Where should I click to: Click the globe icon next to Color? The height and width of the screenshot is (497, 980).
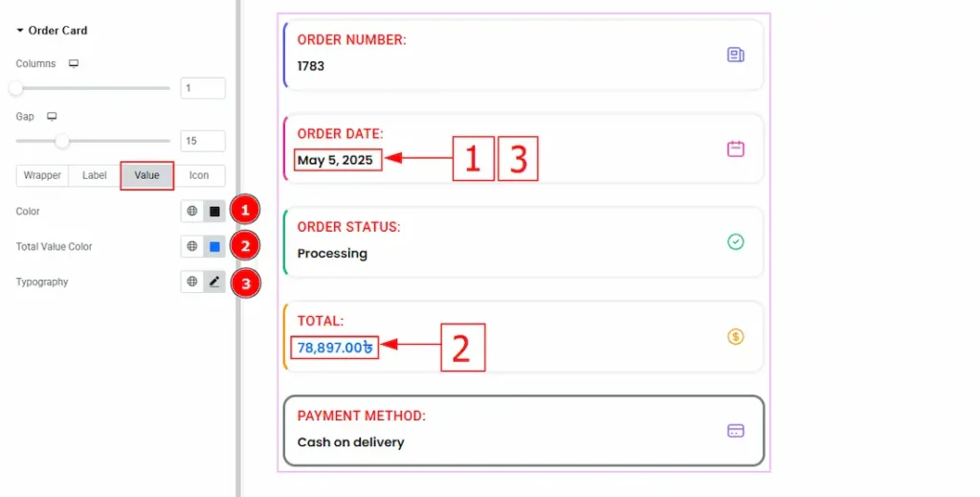pyautogui.click(x=192, y=211)
